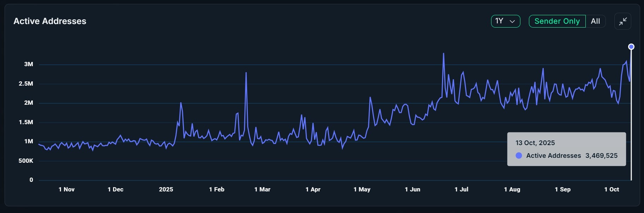Click the 500K y-axis label
The image size is (644, 213).
point(26,161)
